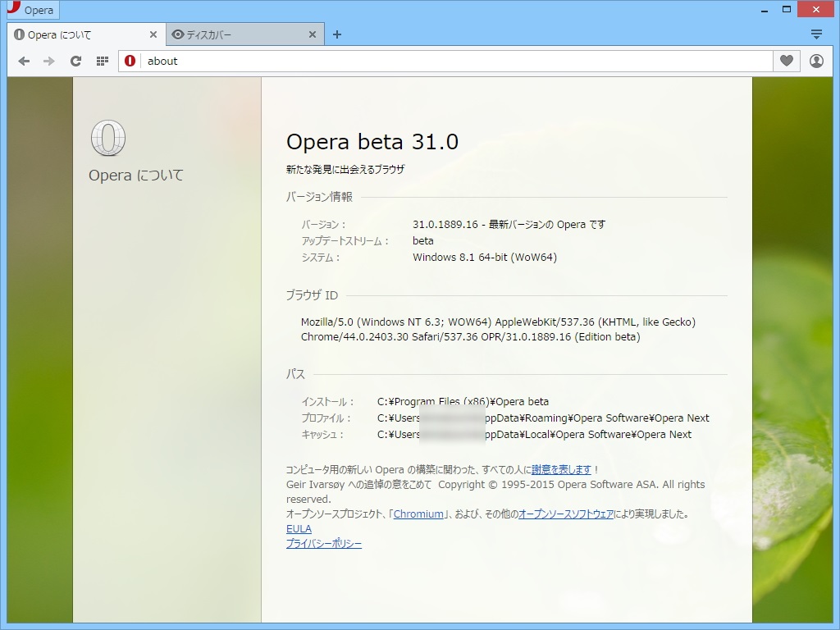Image resolution: width=840 pixels, height=630 pixels.
Task: Open the menu icon at top right
Action: click(x=816, y=34)
